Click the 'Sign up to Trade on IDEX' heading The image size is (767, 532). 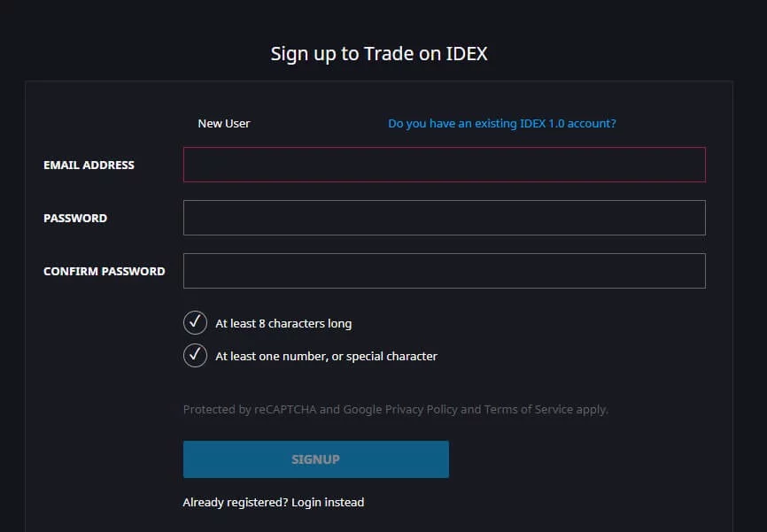[379, 54]
